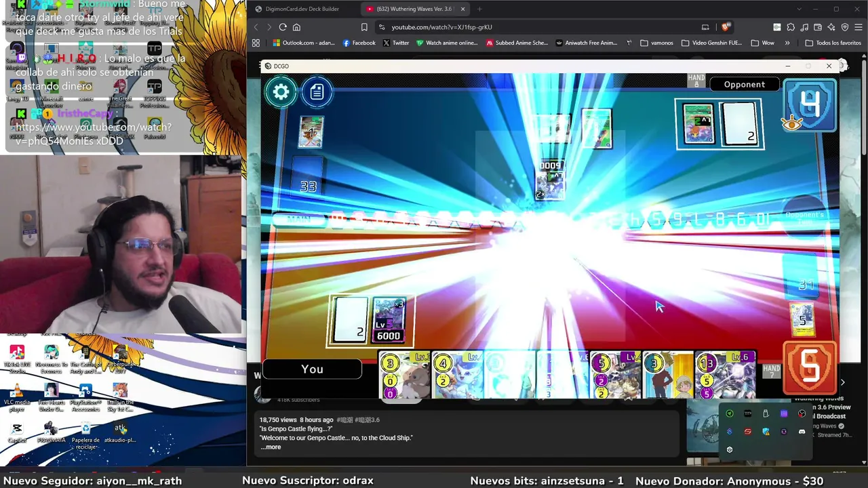The height and width of the screenshot is (488, 868).
Task: Select the yellow tamer hand card costing 3
Action: coord(668,375)
